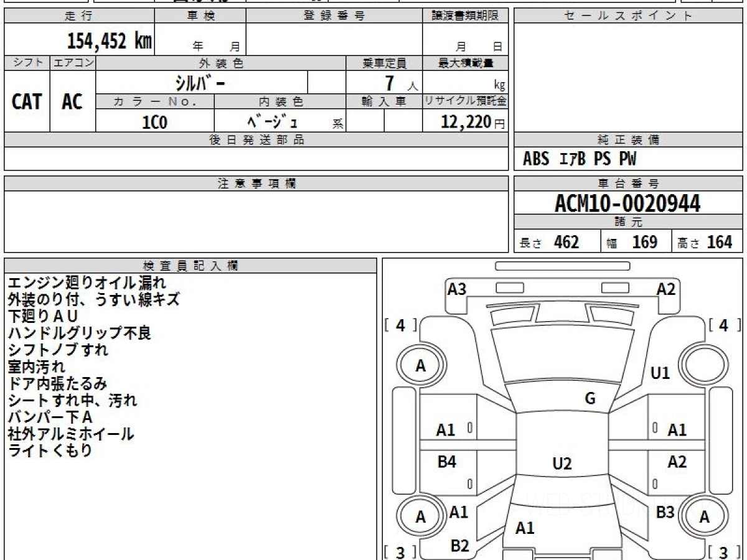Click the 諸元 header
This screenshot has height=560, width=747.
pos(628,222)
